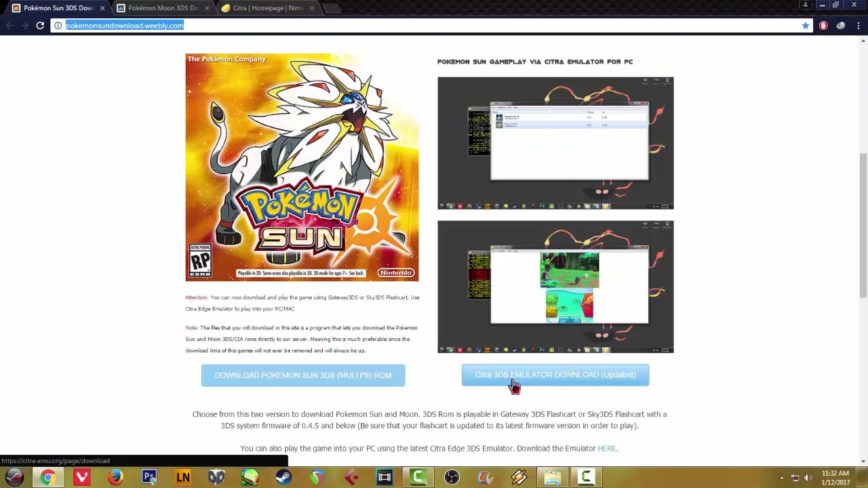868x488 pixels.
Task: Bookmark page with the blue star icon
Action: (806, 25)
